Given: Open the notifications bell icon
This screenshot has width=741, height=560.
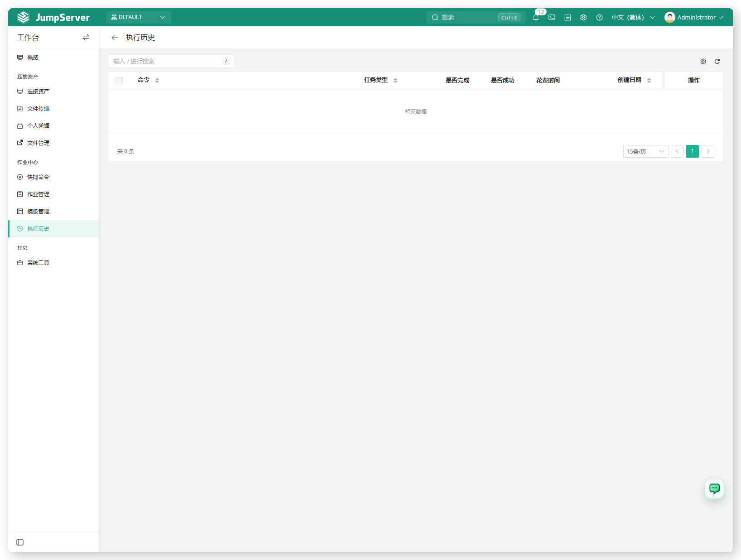Looking at the screenshot, I should coord(536,17).
